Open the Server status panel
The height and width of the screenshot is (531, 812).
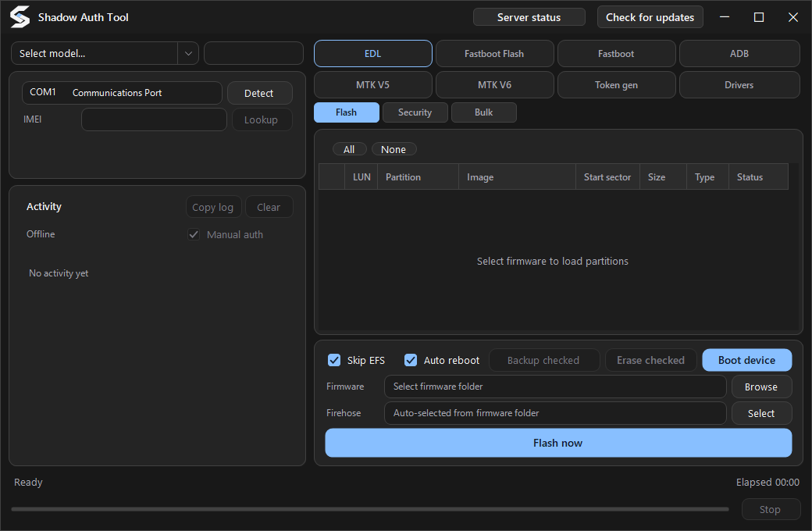[529, 17]
